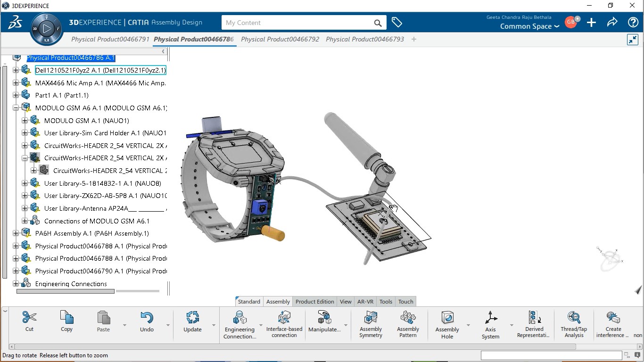Click the Update refresh icon
Image resolution: width=644 pixels, height=362 pixels.
(192, 317)
